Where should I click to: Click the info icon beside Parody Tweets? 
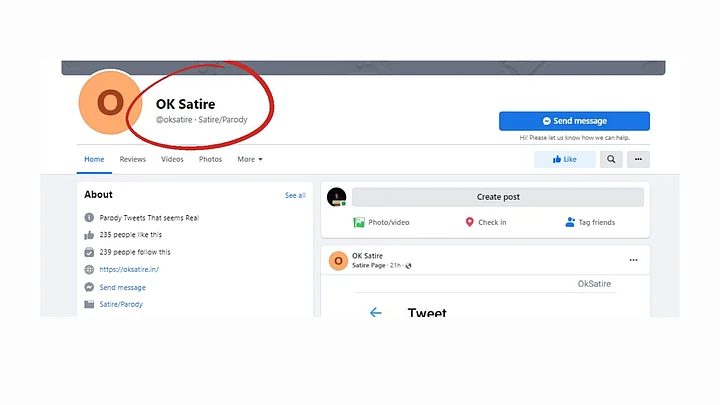pos(89,218)
